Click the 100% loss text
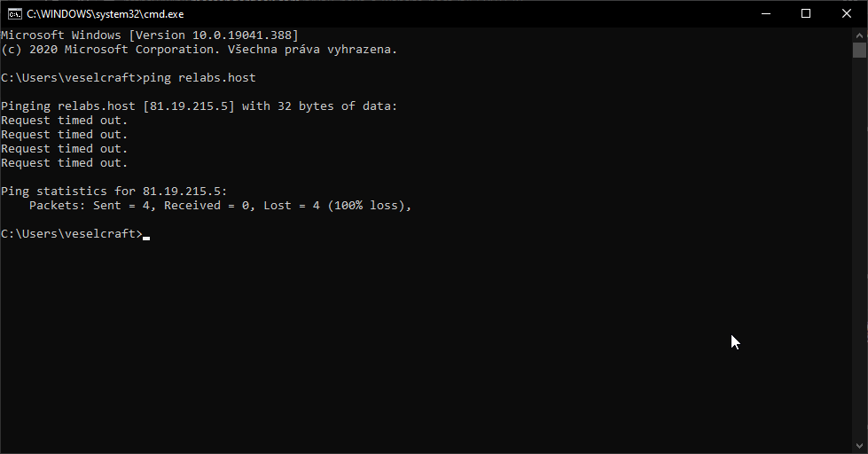Viewport: 868px width, 454px height. click(x=370, y=206)
